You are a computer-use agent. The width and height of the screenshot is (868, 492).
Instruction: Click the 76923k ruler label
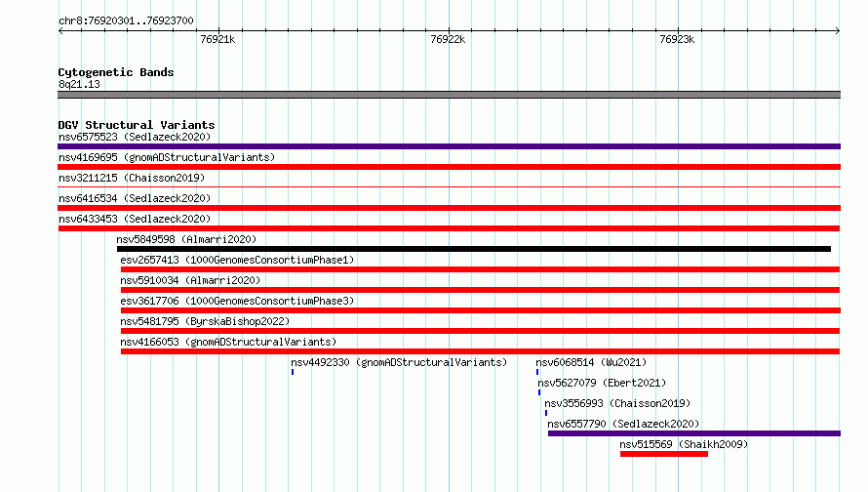pos(677,39)
